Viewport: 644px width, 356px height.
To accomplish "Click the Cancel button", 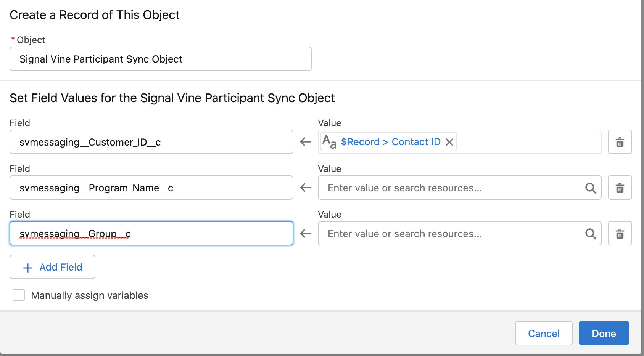I will point(544,333).
